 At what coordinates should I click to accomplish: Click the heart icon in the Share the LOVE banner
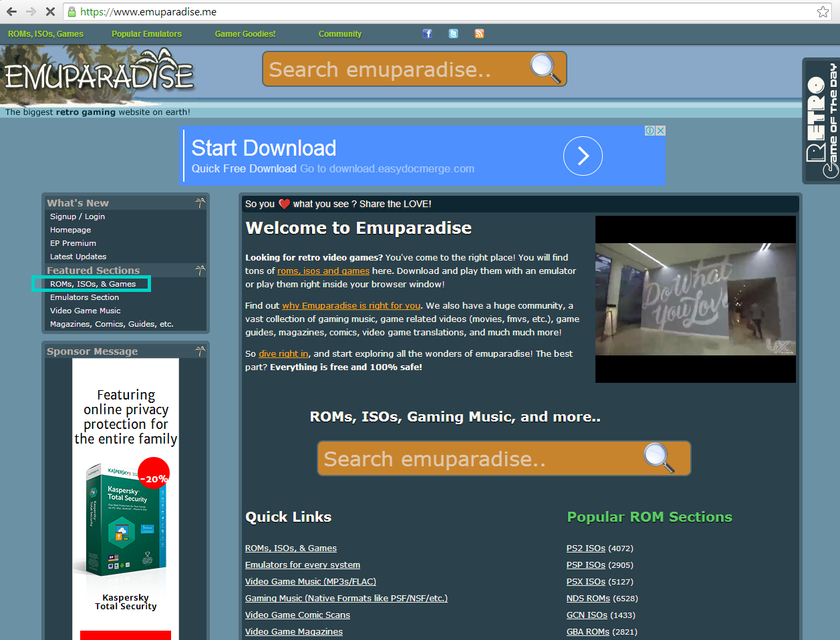pyautogui.click(x=284, y=204)
